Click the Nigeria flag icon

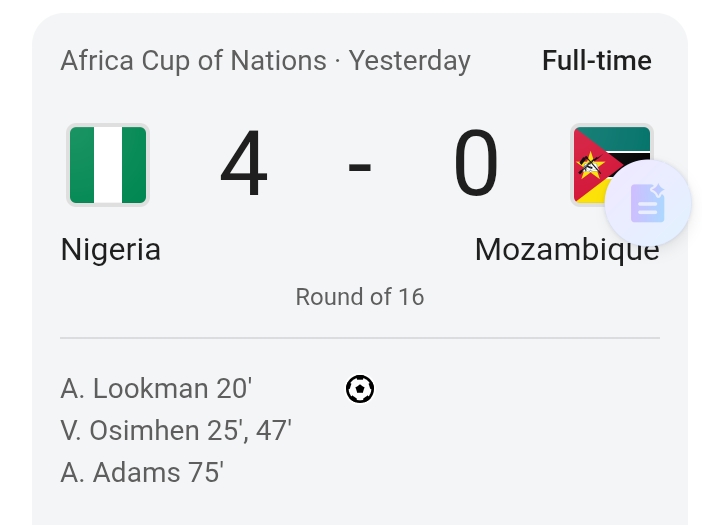point(108,165)
